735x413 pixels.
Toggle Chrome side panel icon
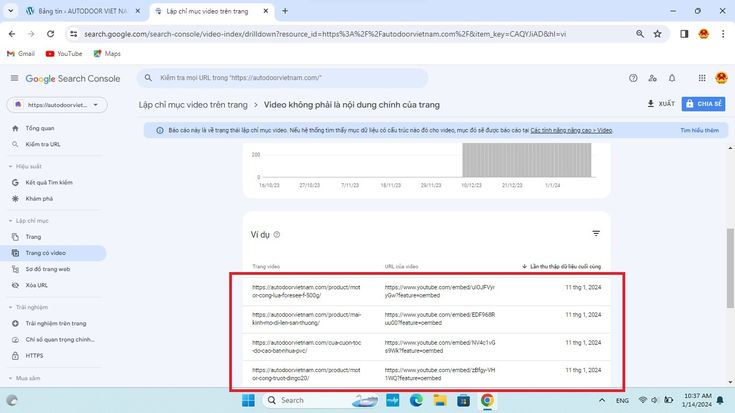coord(684,34)
